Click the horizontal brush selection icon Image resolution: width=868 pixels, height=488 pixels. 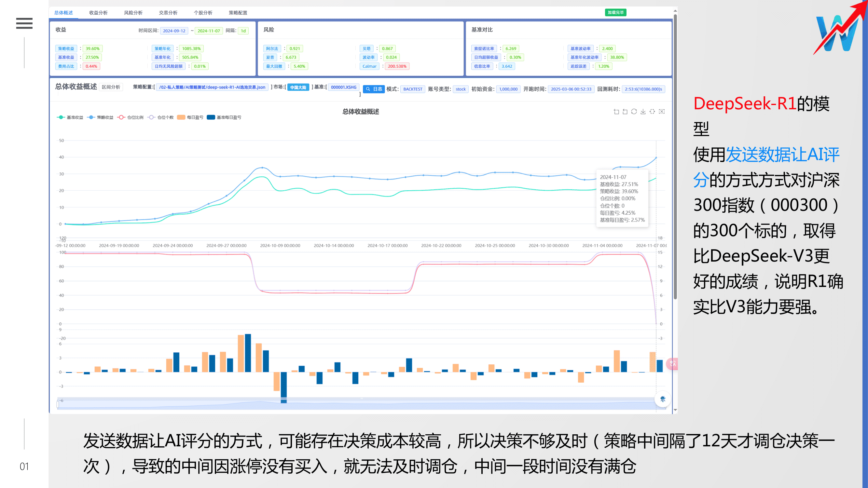pyautogui.click(x=652, y=112)
